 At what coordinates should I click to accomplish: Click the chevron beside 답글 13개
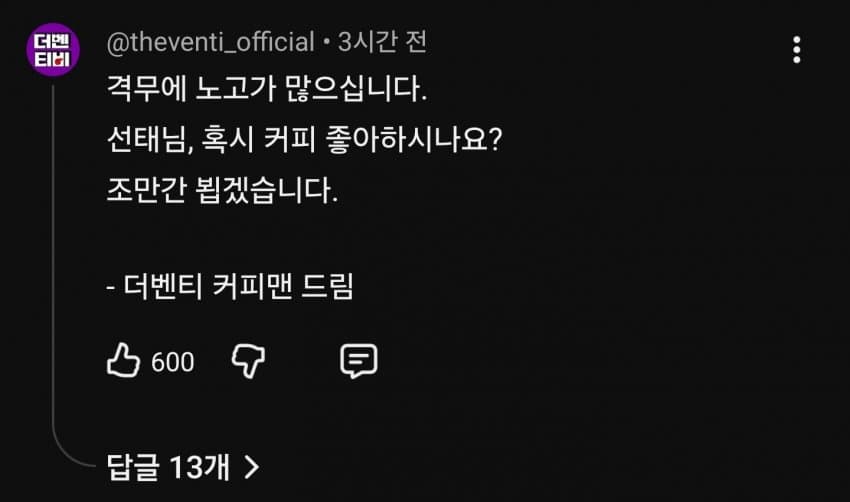coord(251,466)
